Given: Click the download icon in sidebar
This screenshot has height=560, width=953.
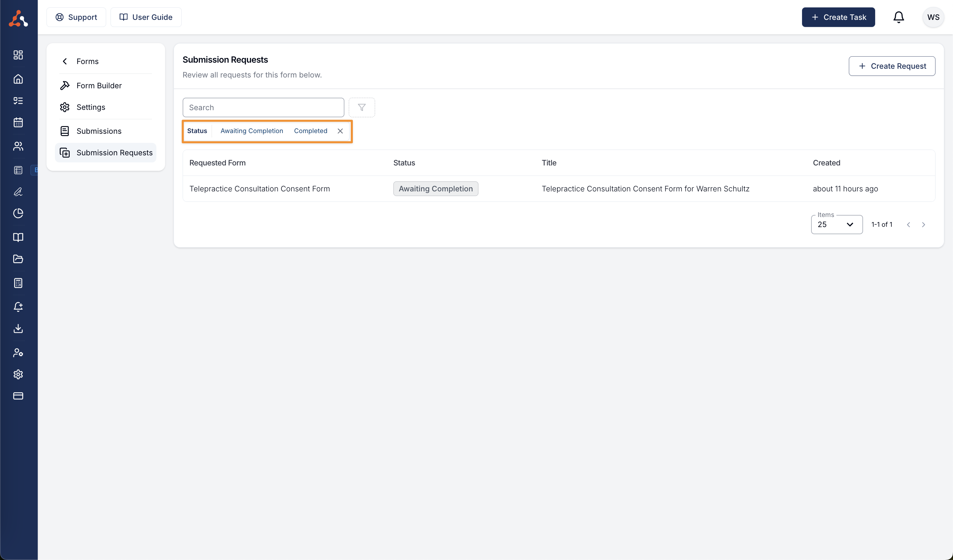Looking at the screenshot, I should tap(18, 328).
